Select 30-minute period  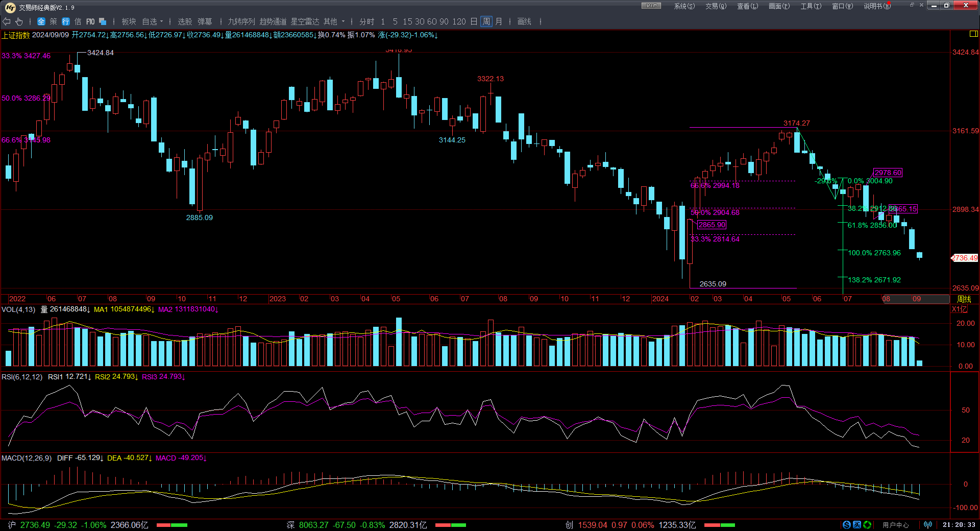coord(420,21)
